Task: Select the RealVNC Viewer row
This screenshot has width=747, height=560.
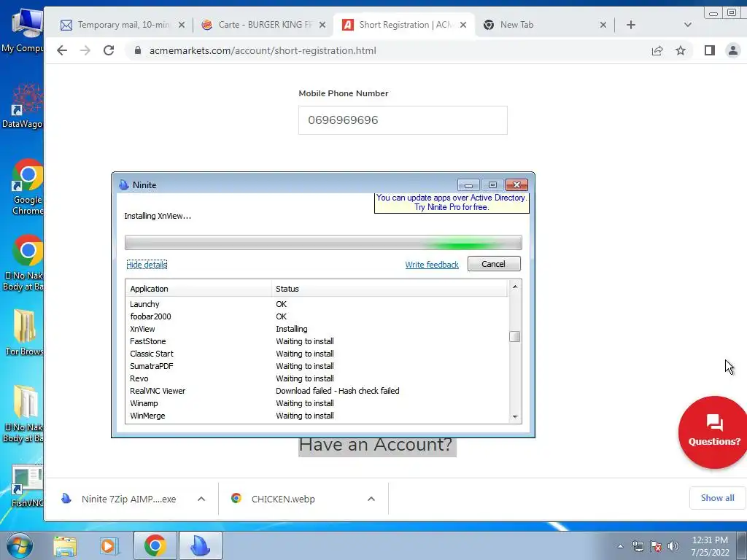Action: [317, 391]
